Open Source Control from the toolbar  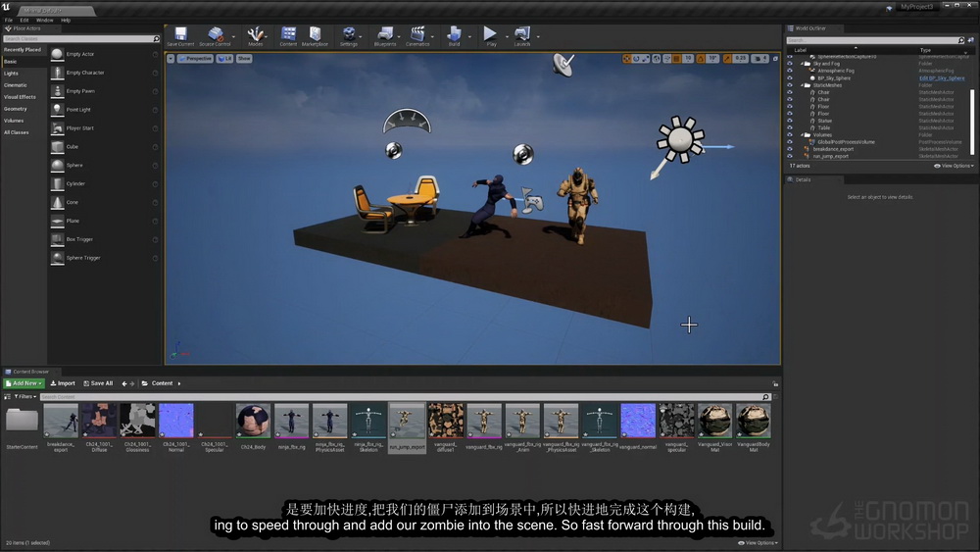pos(215,36)
